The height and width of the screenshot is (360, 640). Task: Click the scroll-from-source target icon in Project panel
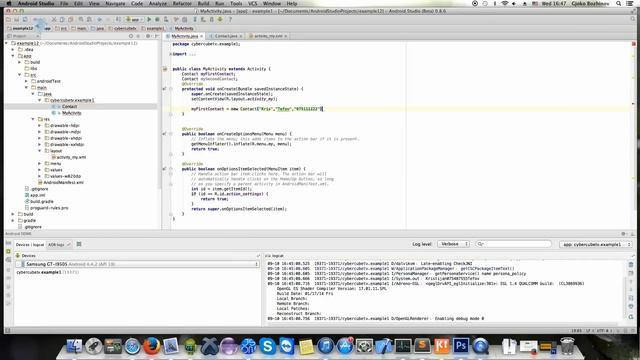click(131, 36)
